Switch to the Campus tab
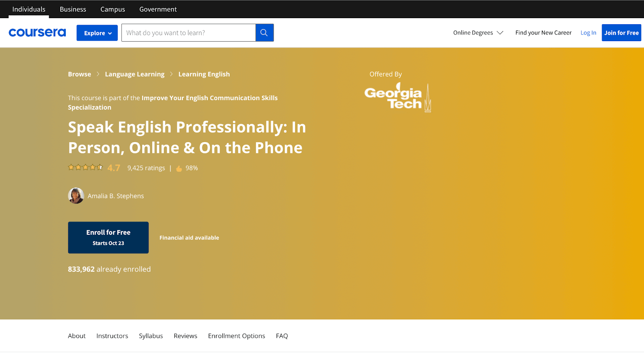Viewport: 644px width, 354px height. pyautogui.click(x=113, y=9)
